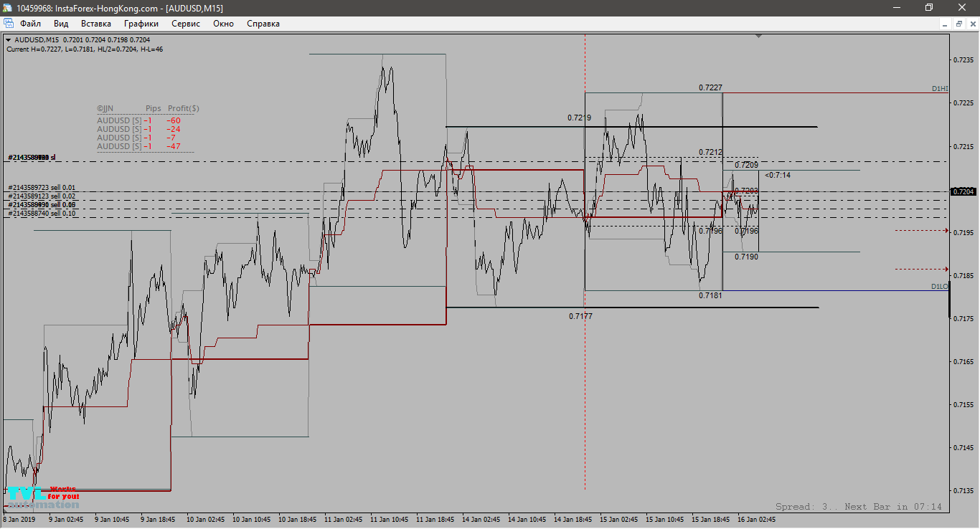Viewport: 980px width, 529px height.
Task: Close the inner AUDUSD chart window
Action: 972,24
